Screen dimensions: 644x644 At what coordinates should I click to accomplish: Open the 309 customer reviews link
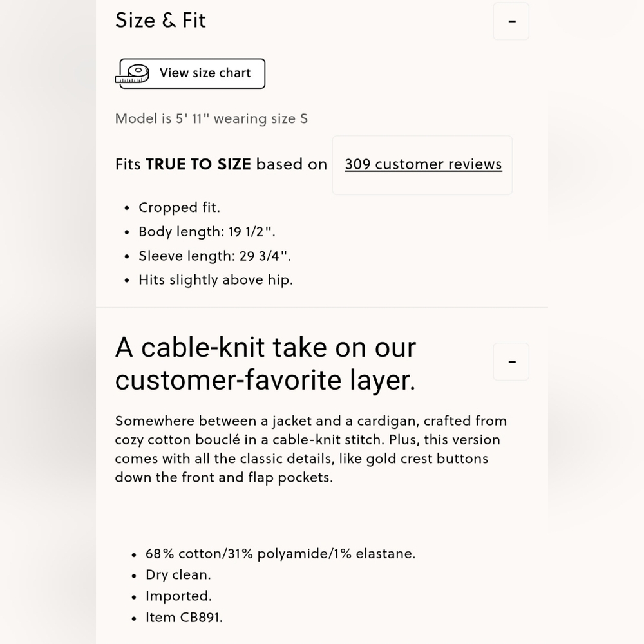(423, 164)
